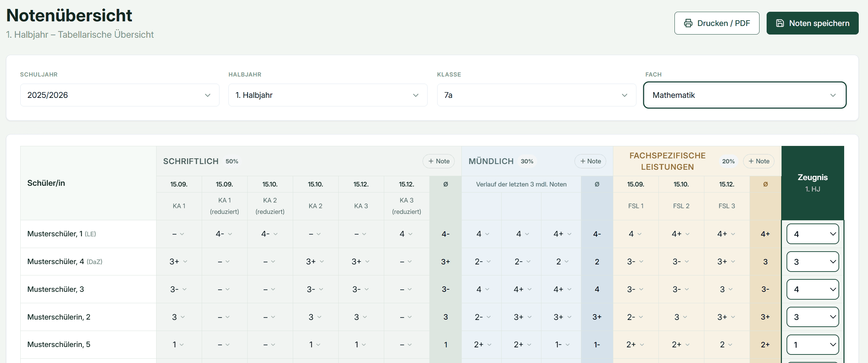Screen dimensions: 868x363
Task: Open the Fach dropdown showing Mathematik
Action: pos(745,95)
